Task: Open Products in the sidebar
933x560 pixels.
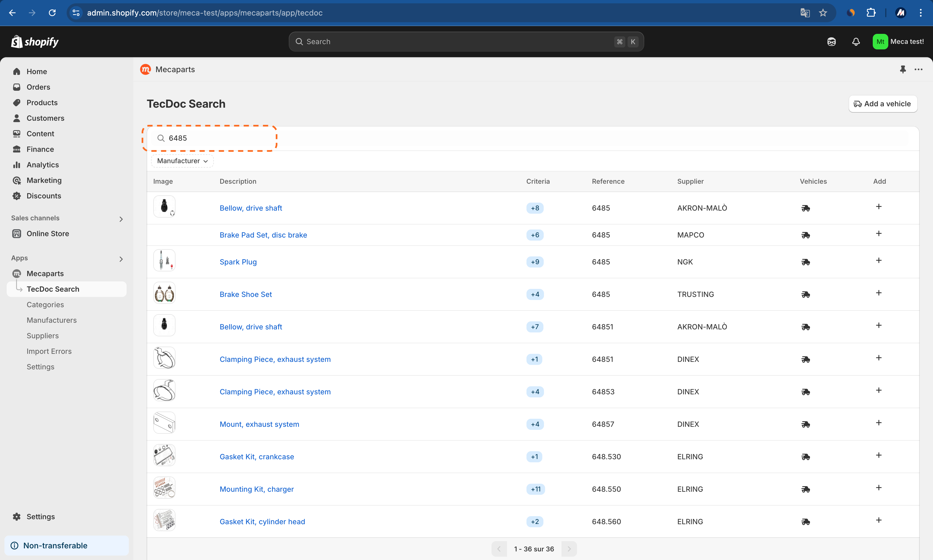Action: 42,103
